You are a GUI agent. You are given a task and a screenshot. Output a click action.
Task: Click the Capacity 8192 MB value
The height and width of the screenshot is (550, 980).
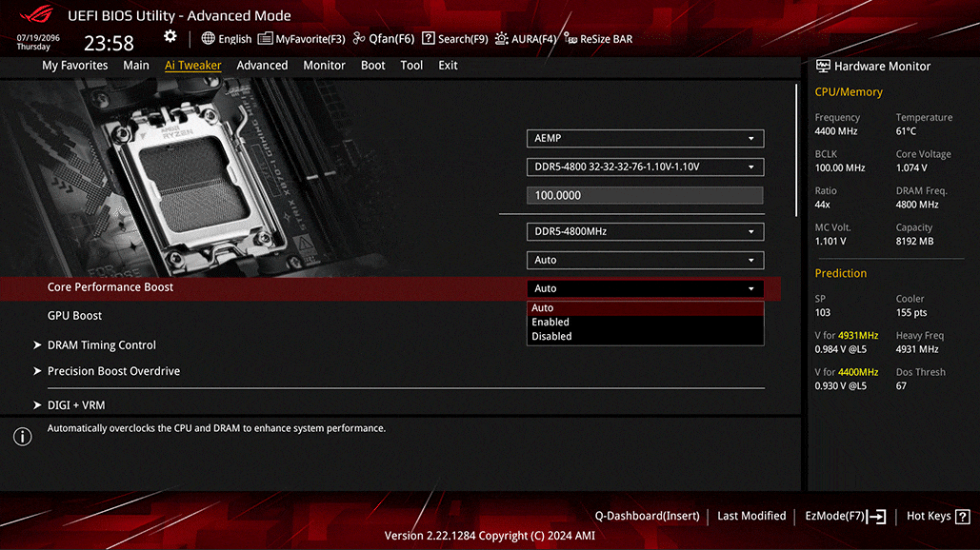point(914,241)
